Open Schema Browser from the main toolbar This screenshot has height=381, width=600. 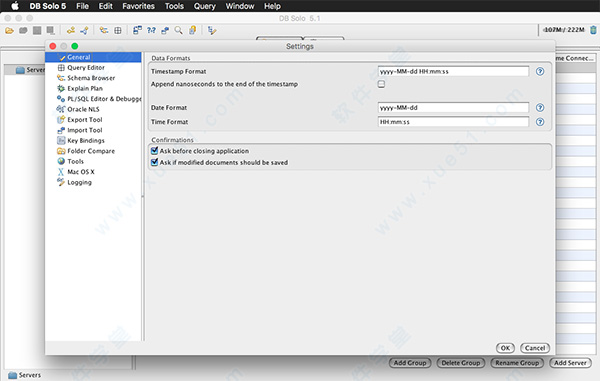pos(104,30)
